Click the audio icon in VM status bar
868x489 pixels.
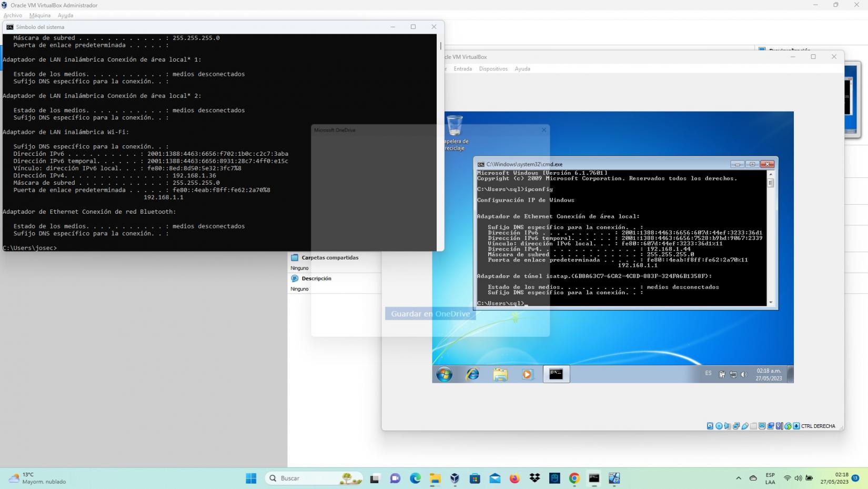[727, 426]
